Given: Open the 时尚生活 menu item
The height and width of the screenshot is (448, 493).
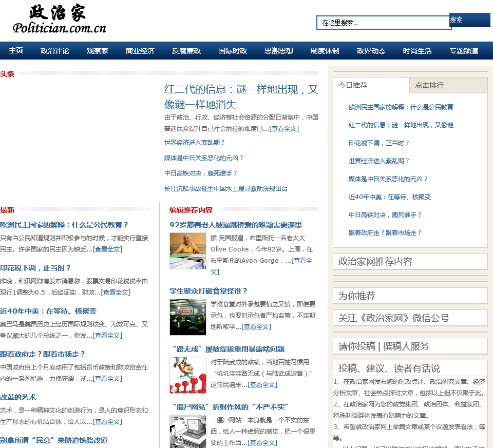Looking at the screenshot, I should point(418,51).
